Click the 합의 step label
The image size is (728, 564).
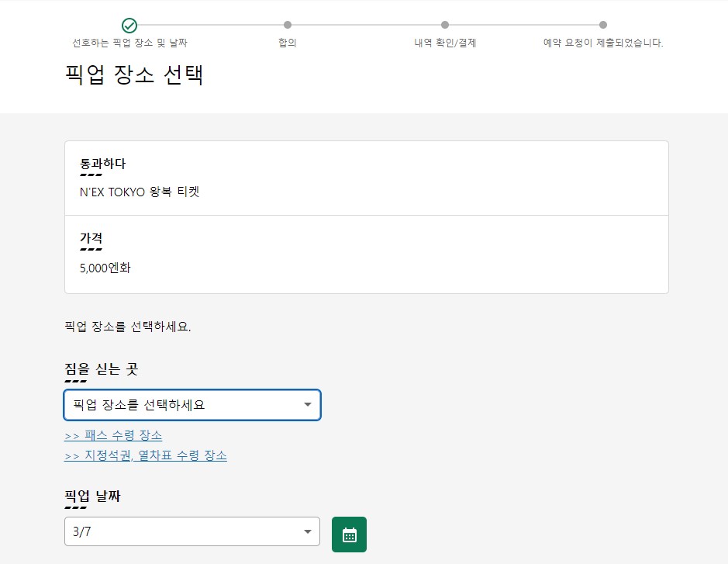point(288,43)
